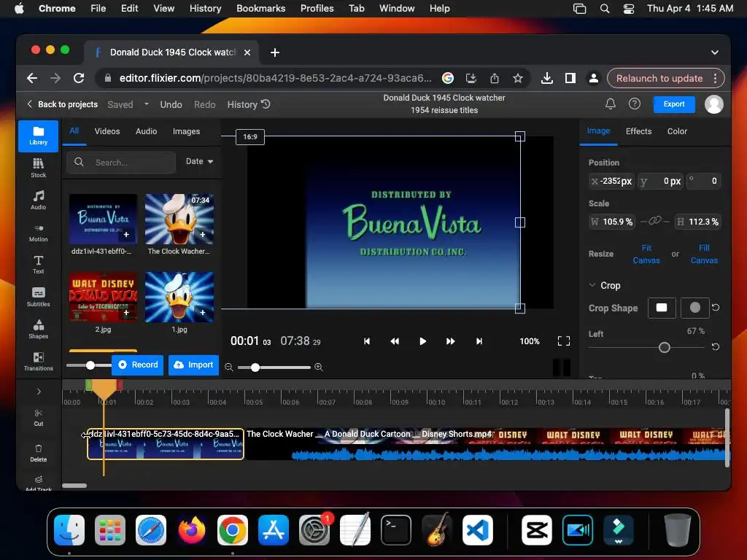Click the Delete trash tool
Screen dimensions: 747x560
[38, 453]
